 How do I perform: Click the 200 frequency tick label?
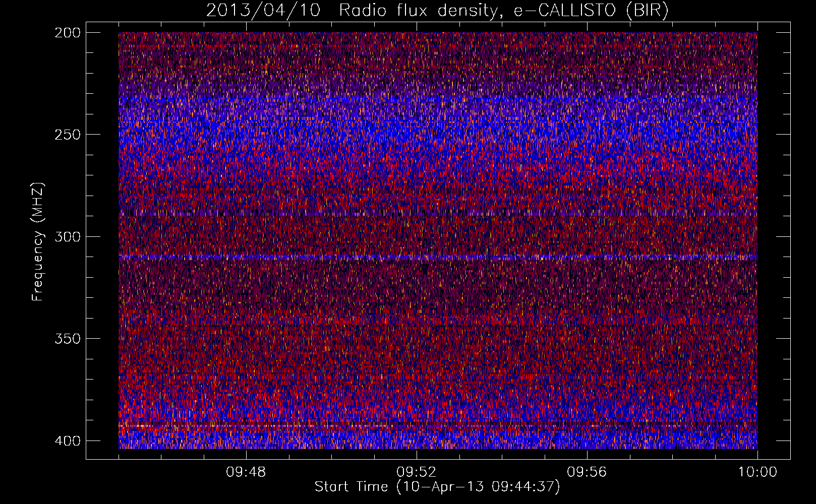pos(67,33)
